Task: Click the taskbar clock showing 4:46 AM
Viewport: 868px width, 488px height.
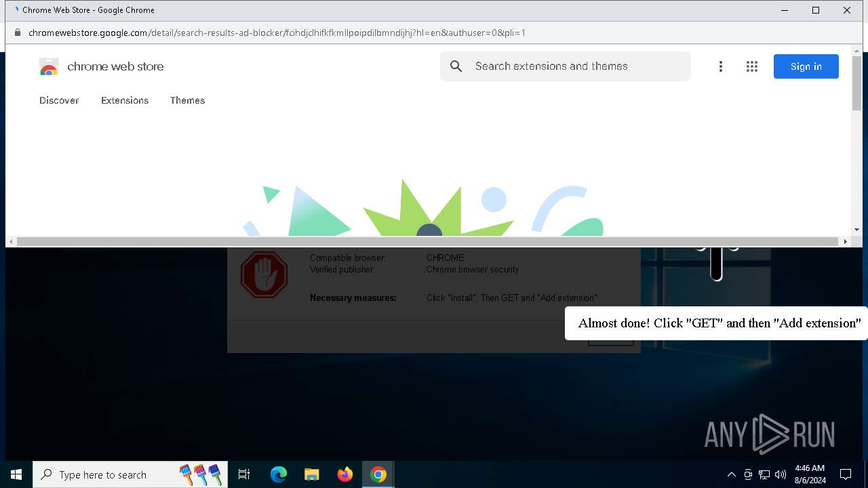Action: (810, 474)
